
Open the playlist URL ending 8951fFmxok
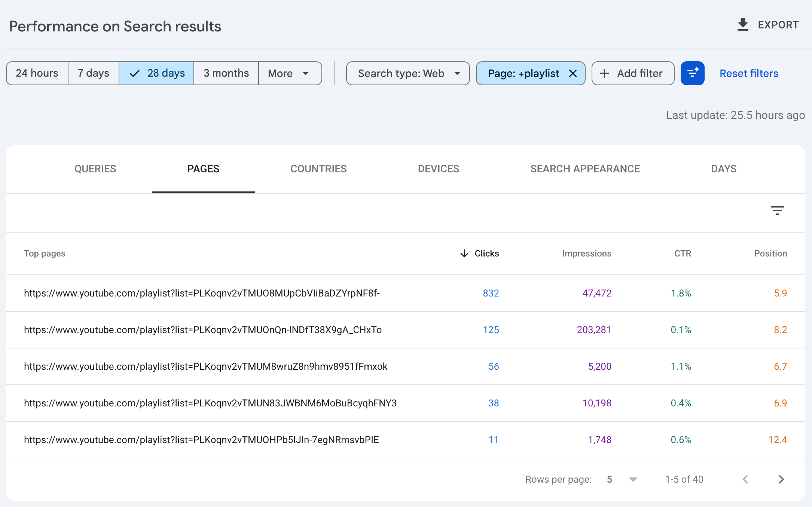(x=206, y=366)
